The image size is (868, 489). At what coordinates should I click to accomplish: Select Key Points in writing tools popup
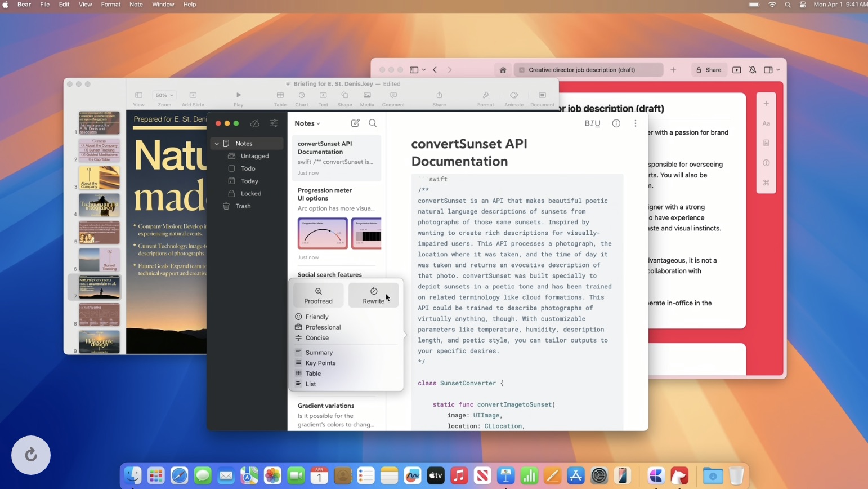pyautogui.click(x=320, y=363)
